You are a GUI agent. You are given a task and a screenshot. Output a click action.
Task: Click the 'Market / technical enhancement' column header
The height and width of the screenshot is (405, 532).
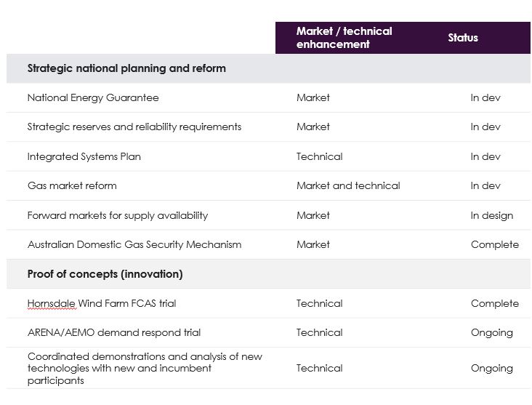[344, 38]
